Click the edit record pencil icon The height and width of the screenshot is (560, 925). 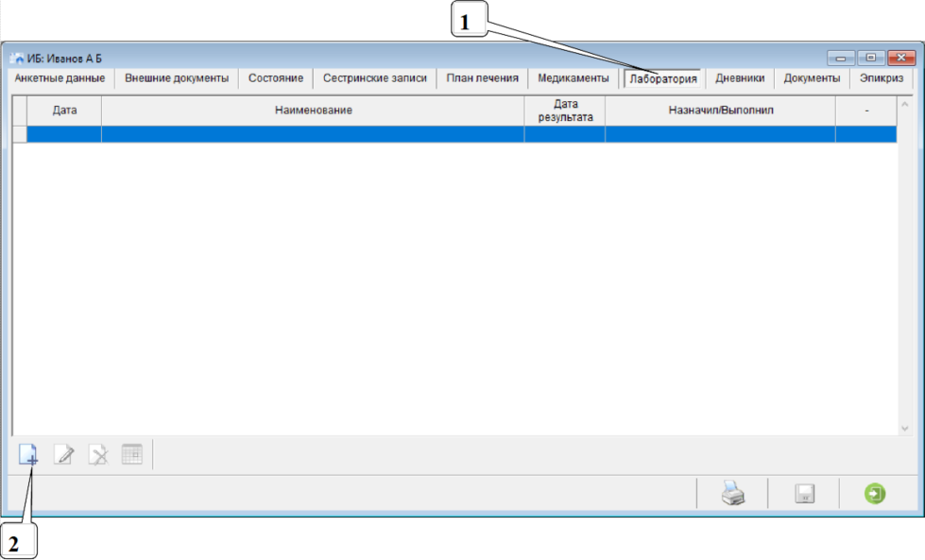pyautogui.click(x=63, y=455)
